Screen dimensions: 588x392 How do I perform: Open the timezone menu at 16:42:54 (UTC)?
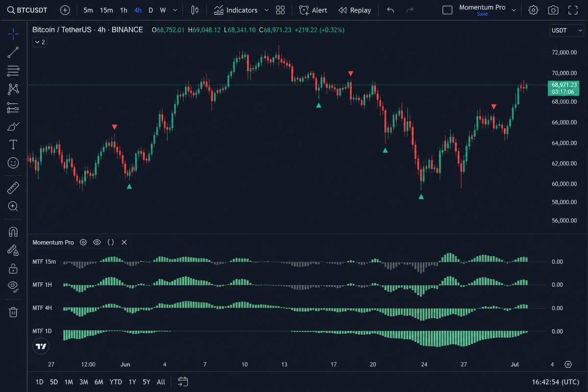(556, 382)
